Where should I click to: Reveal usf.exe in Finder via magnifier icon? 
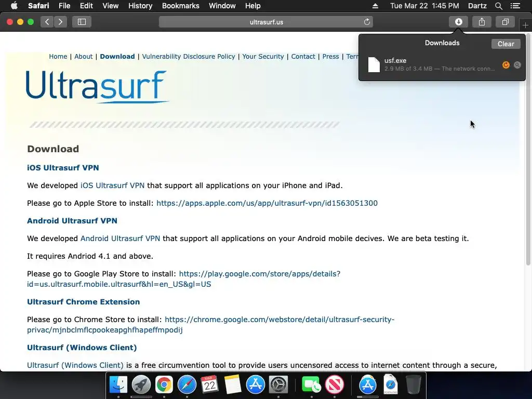[517, 65]
